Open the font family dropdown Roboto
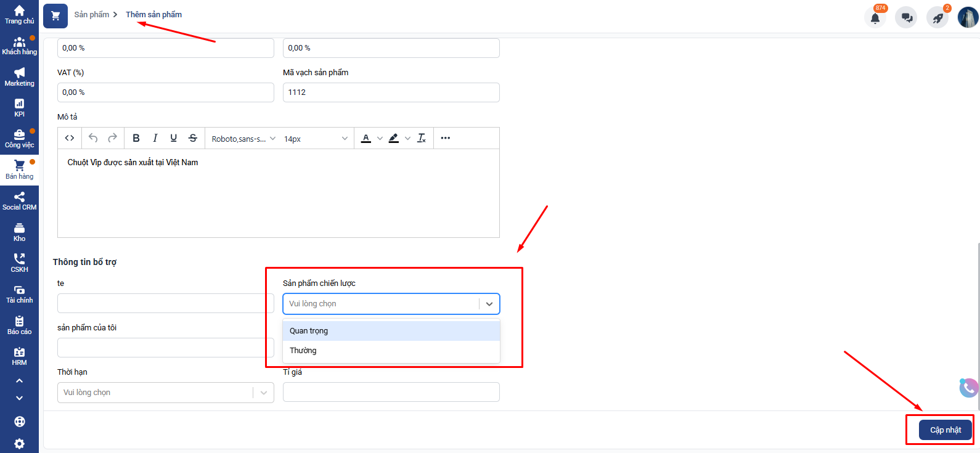 pyautogui.click(x=243, y=139)
